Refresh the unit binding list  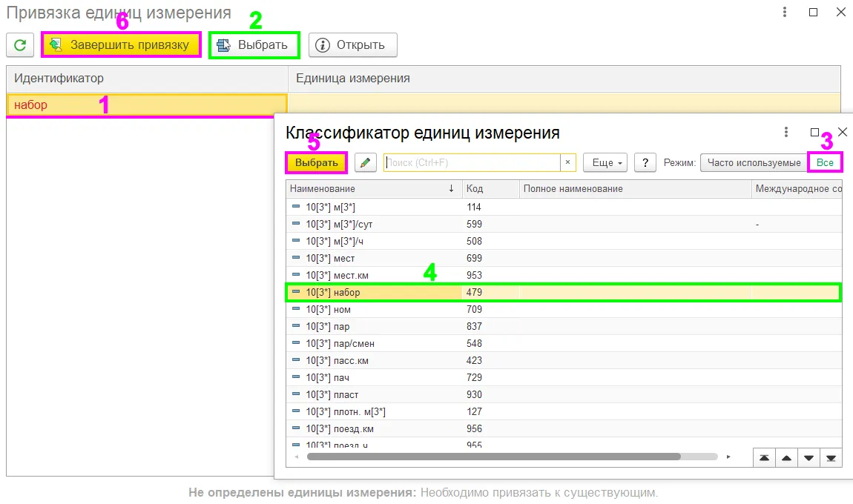coord(20,44)
